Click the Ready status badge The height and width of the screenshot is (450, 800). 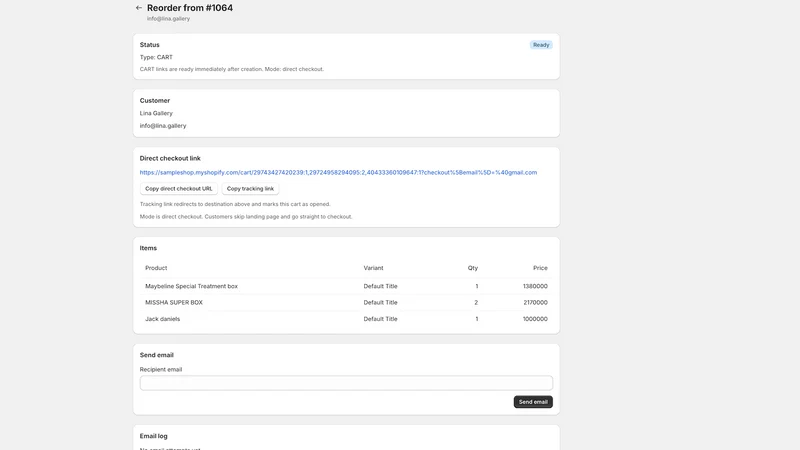(541, 45)
